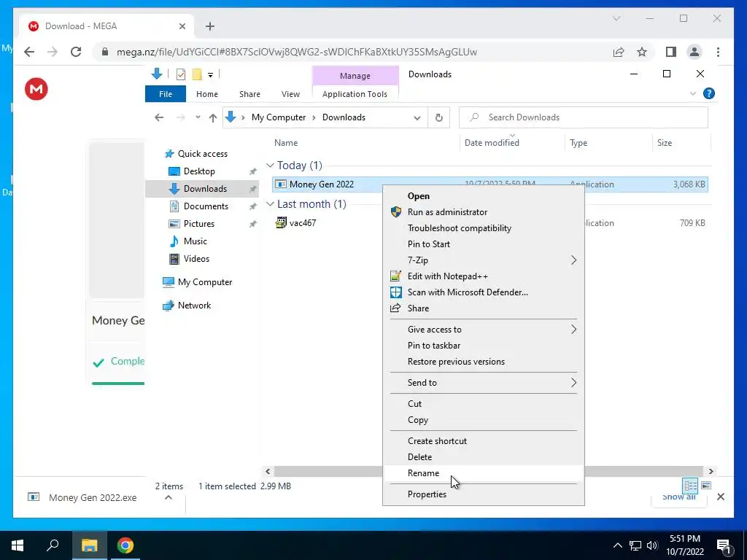This screenshot has width=747, height=560.
Task: Select Pin to Start
Action: click(x=483, y=244)
